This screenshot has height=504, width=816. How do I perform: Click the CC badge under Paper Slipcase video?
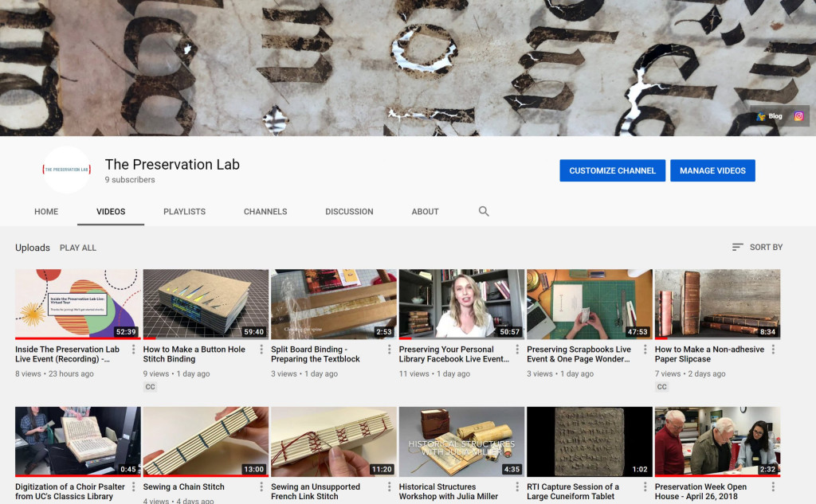(x=662, y=387)
